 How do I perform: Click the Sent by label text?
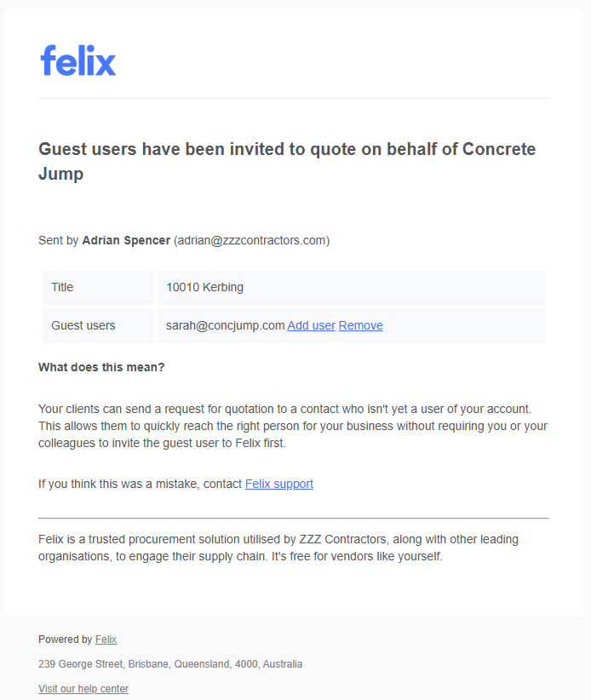tap(59, 240)
